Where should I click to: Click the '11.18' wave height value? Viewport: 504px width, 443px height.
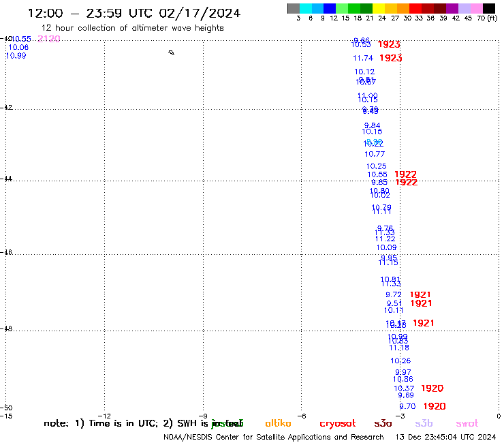[399, 348]
